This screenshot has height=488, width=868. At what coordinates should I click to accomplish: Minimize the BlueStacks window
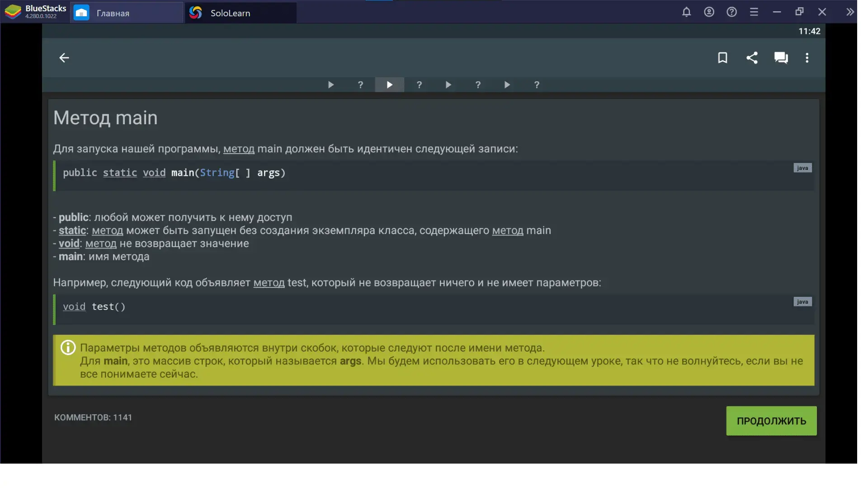pos(777,12)
